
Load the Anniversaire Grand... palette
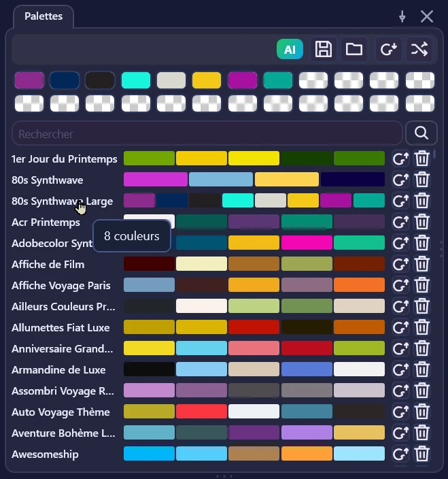click(x=400, y=348)
